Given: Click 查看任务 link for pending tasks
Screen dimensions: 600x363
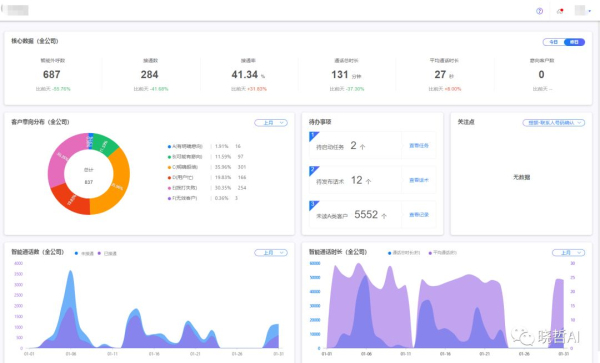Looking at the screenshot, I should [419, 146].
